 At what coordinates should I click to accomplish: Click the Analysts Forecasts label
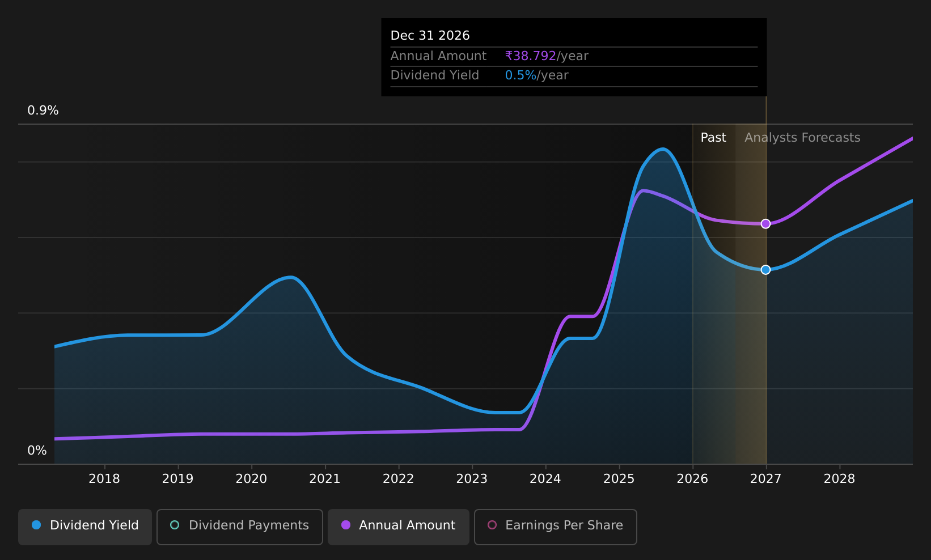tap(802, 138)
